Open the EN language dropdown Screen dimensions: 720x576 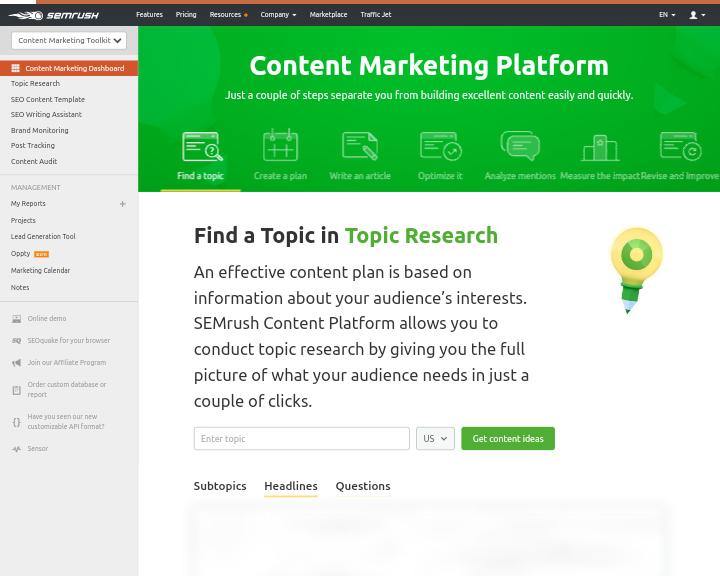coord(667,15)
